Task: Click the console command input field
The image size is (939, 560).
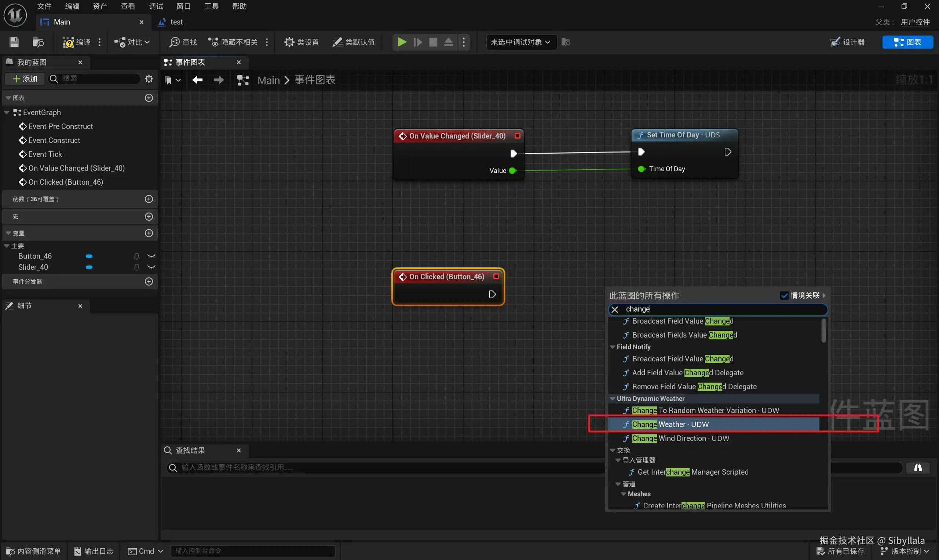Action: (253, 551)
